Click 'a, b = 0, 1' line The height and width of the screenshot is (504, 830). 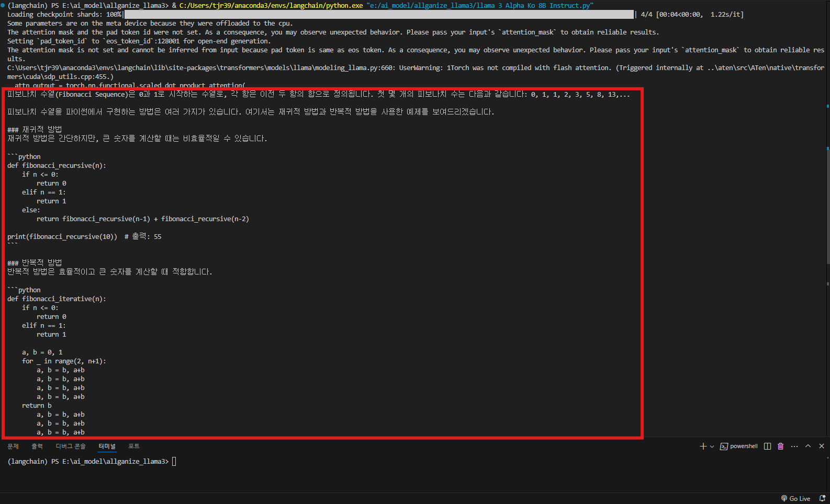[42, 352]
